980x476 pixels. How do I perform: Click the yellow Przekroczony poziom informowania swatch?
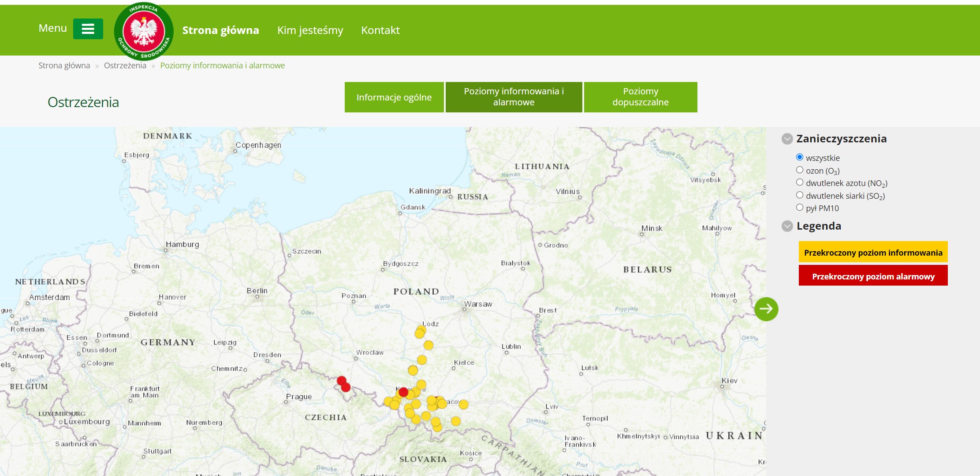873,252
